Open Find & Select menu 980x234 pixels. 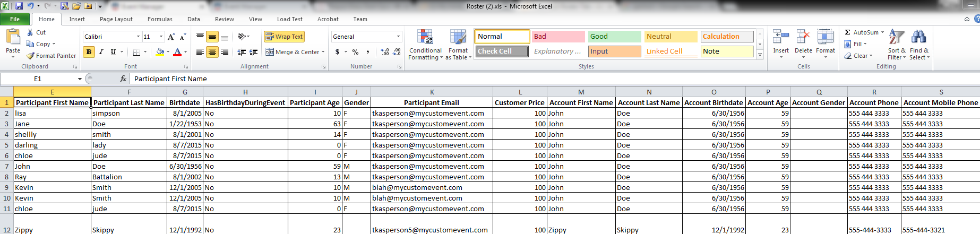(919, 45)
